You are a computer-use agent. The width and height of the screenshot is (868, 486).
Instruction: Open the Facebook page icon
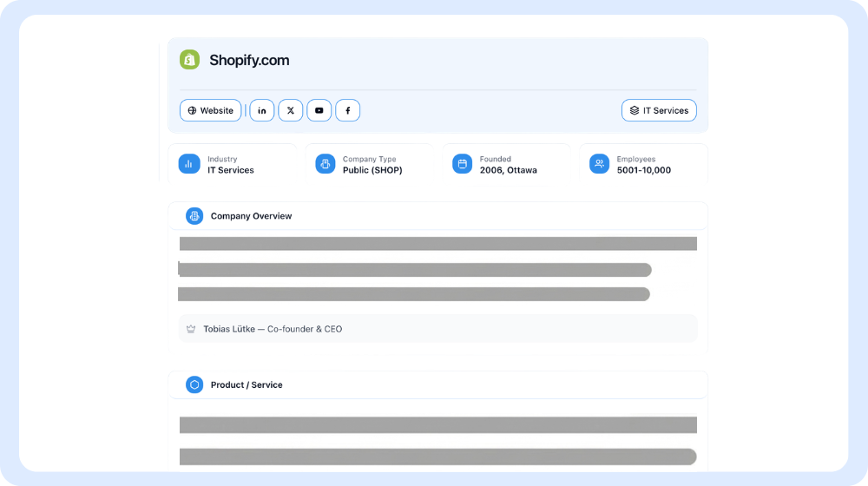coord(348,110)
